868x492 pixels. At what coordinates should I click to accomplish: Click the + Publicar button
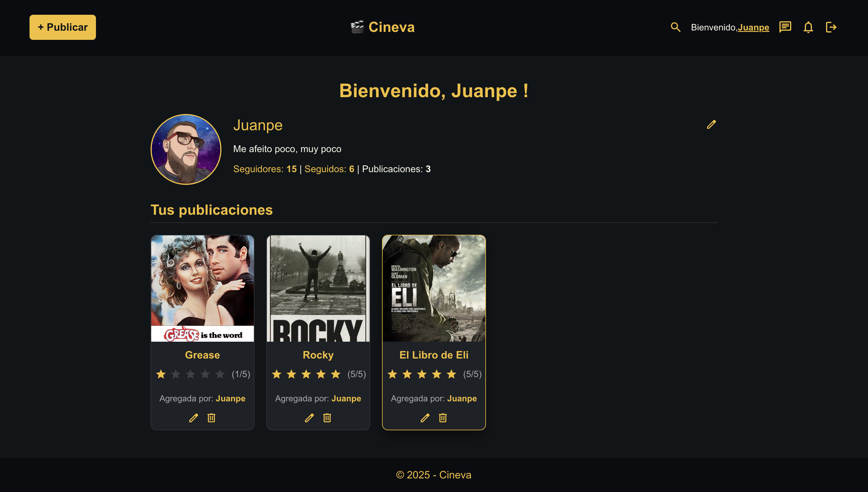tap(63, 27)
